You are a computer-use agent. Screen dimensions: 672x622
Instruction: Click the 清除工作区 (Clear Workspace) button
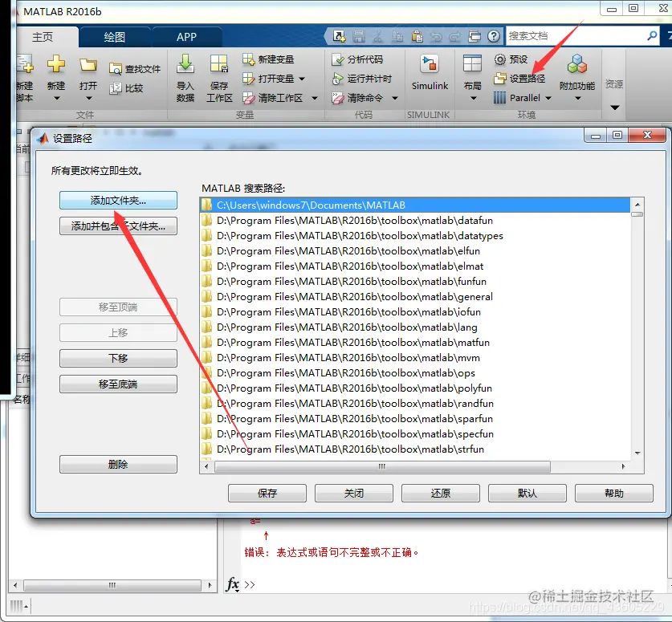pyautogui.click(x=272, y=98)
